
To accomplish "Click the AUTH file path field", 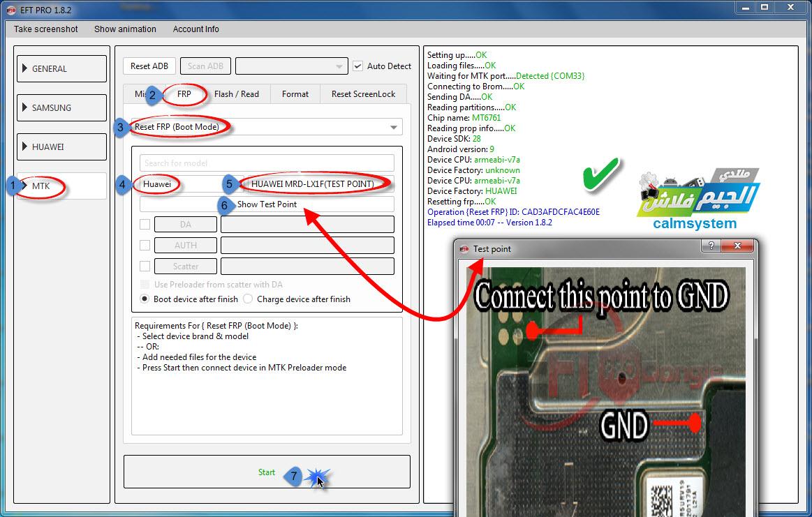I will pos(307,246).
